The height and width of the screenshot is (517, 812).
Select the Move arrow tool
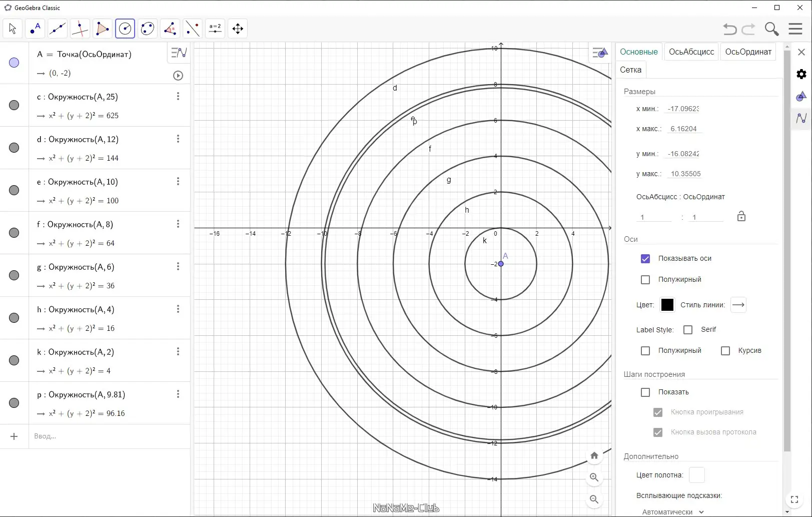point(13,29)
